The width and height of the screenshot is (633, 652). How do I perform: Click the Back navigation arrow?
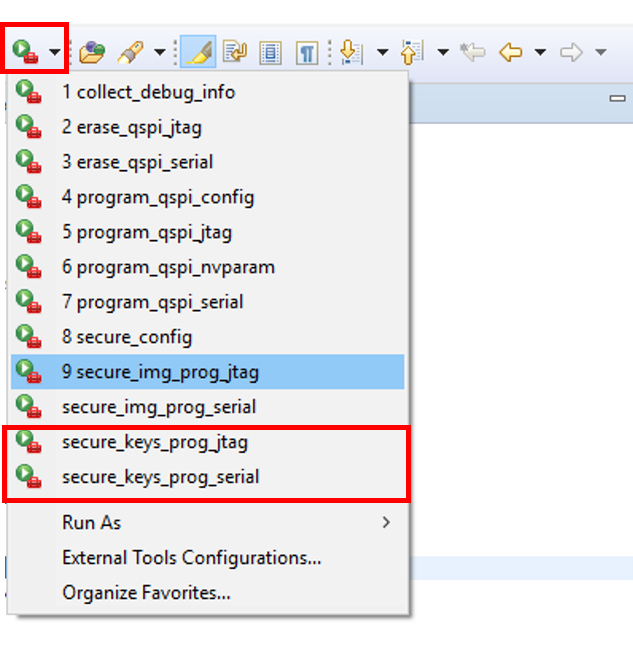[510, 52]
